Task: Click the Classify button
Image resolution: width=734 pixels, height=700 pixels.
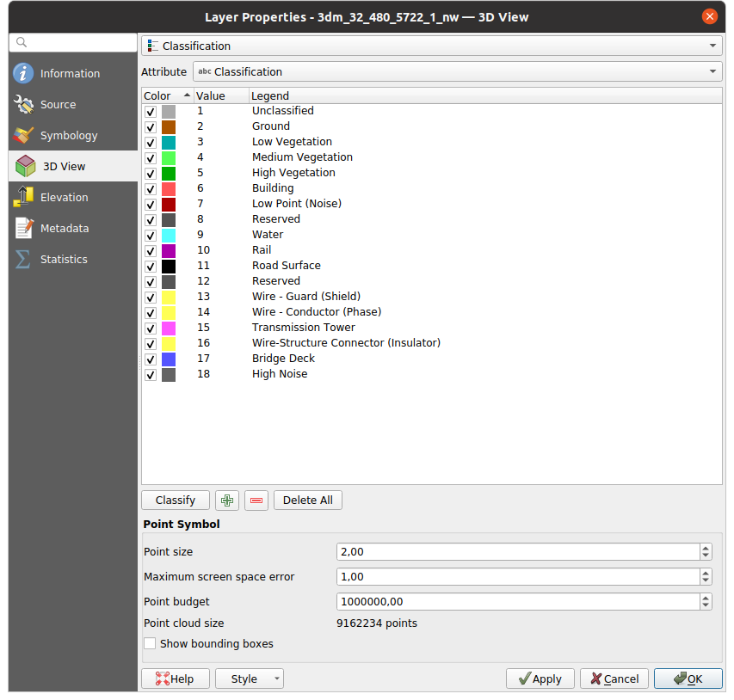Action: tap(176, 500)
